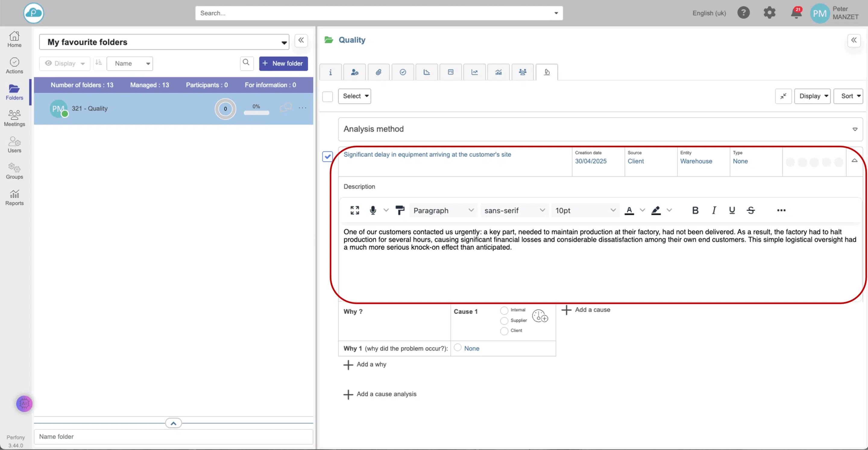Viewport: 868px width, 450px height.
Task: Click the microphone dictation icon
Action: [x=373, y=210]
